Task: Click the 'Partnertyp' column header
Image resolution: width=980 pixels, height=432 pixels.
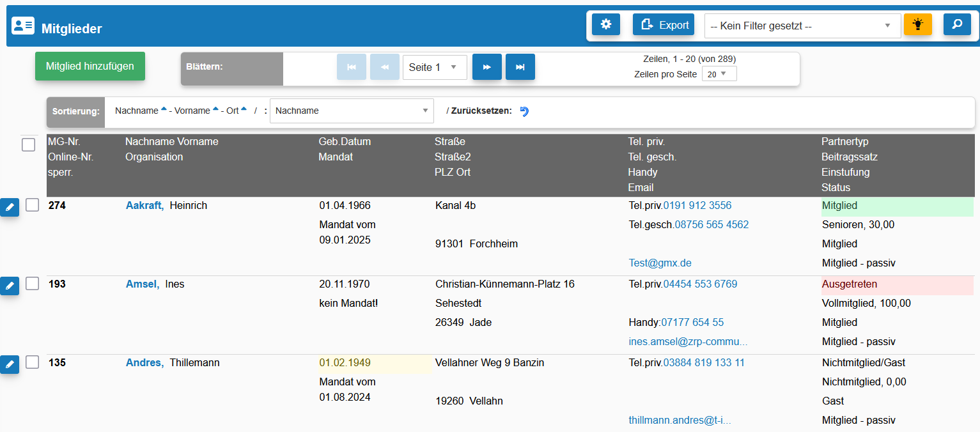Action: point(845,141)
